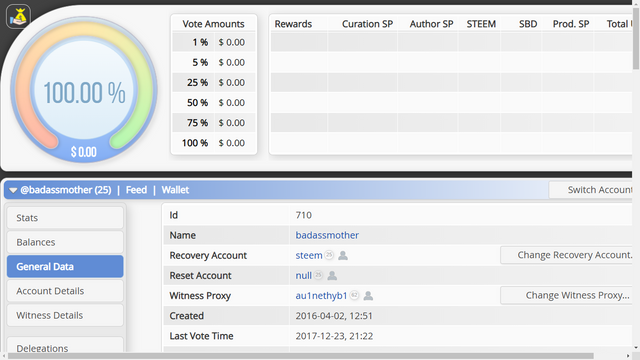This screenshot has width=640, height=360.
Task: Click person icon next to null
Action: click(x=332, y=276)
